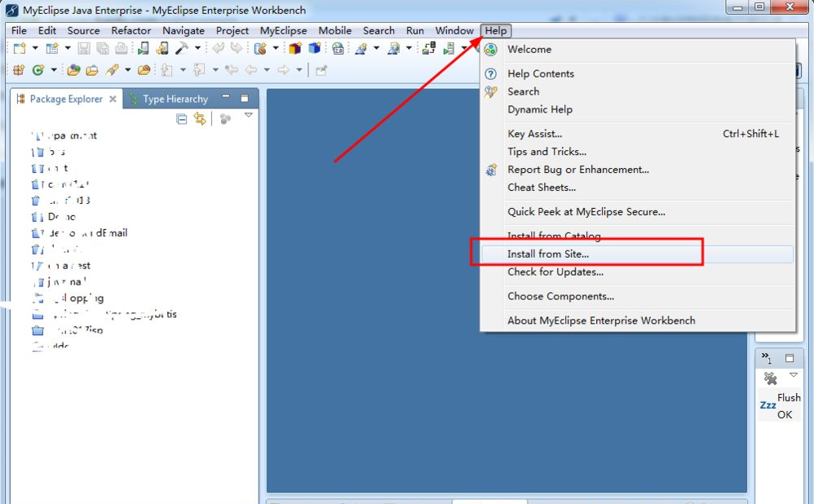814x504 pixels.
Task: Click the Print toolbar icon
Action: click(121, 49)
